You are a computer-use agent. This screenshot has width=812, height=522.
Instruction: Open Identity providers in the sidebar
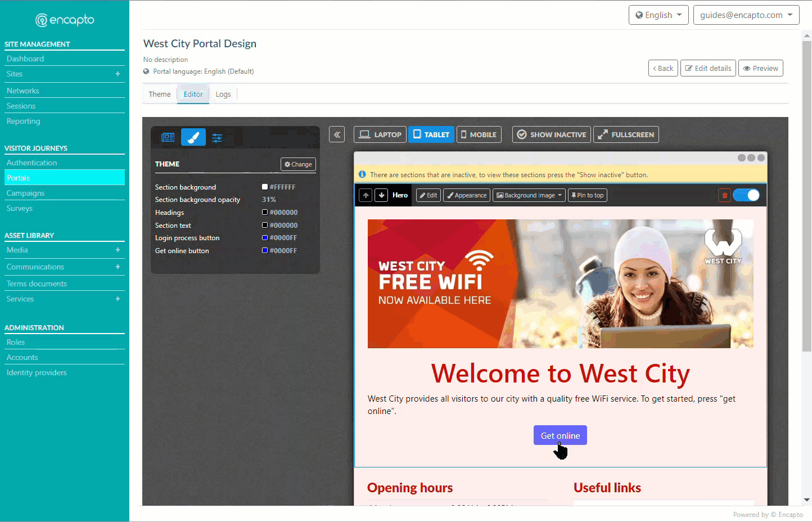[37, 372]
